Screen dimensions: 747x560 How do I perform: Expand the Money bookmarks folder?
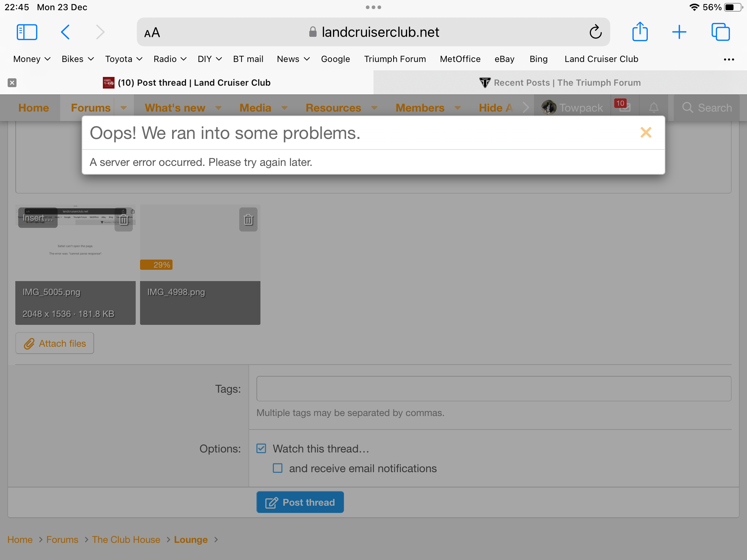[x=32, y=59]
